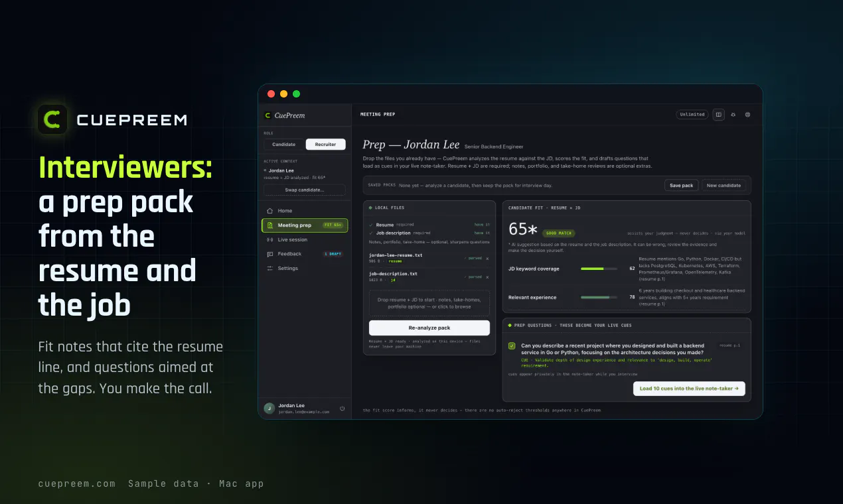Click the Home house icon in sidebar
Screen dimensions: 843x504
pos(269,211)
